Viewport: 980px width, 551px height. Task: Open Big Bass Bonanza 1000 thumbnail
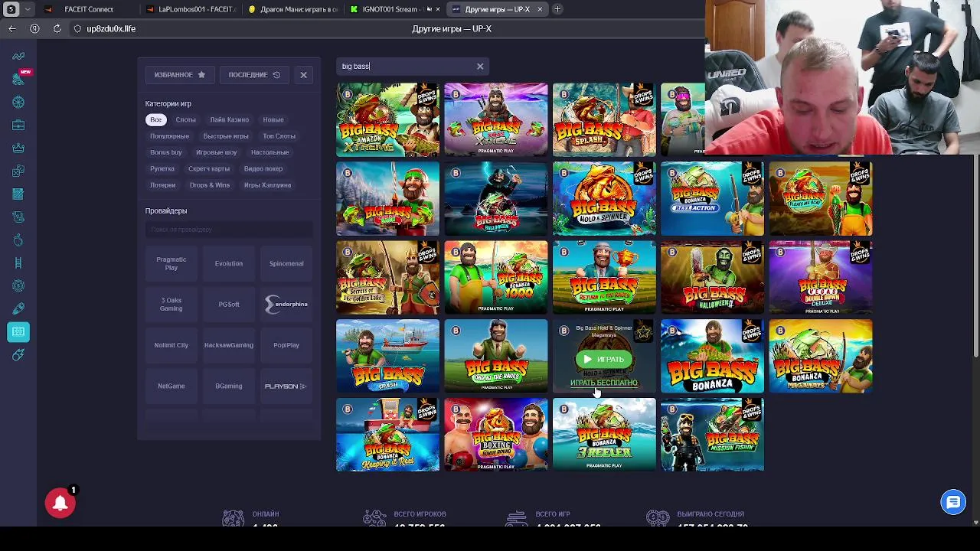click(496, 278)
